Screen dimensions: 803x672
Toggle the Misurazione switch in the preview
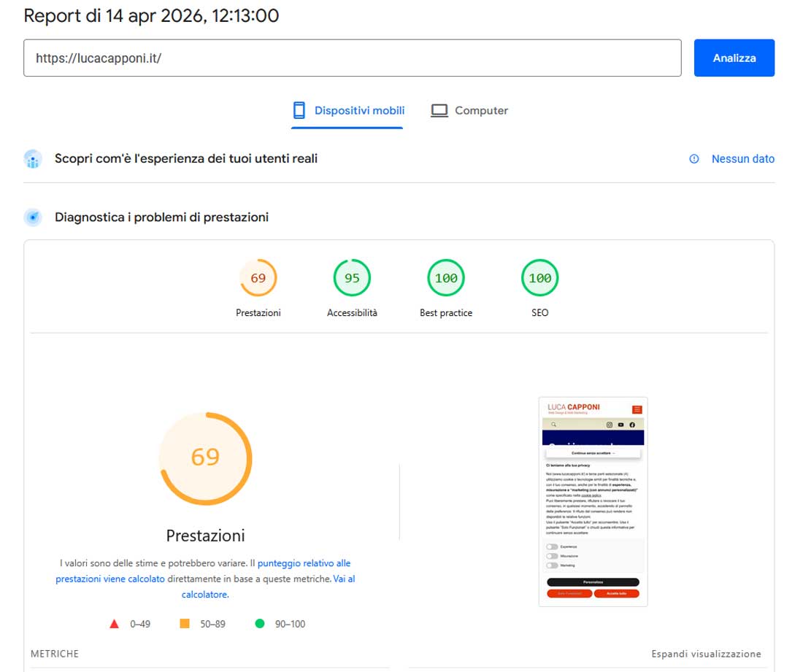[x=553, y=556]
